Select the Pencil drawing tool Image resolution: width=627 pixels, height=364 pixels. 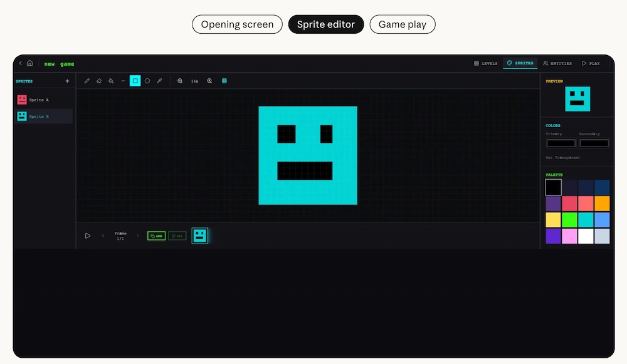(87, 81)
